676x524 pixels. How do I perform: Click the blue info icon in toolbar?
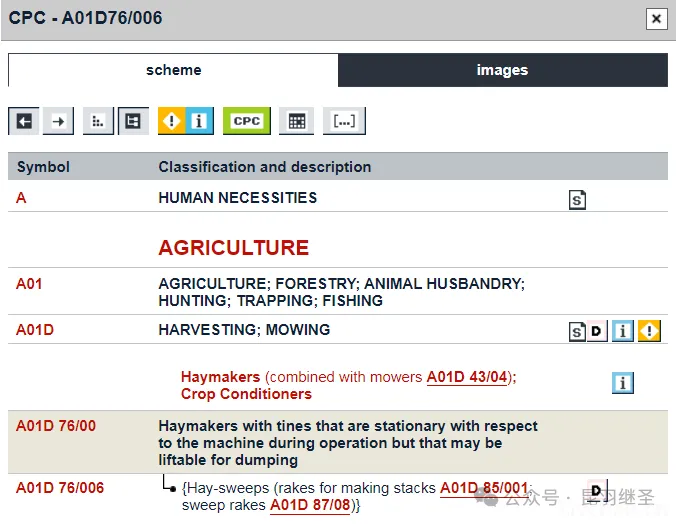point(199,121)
